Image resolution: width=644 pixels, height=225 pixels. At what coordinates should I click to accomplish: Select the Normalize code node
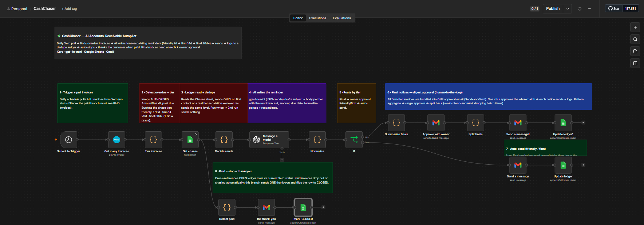[x=317, y=140]
